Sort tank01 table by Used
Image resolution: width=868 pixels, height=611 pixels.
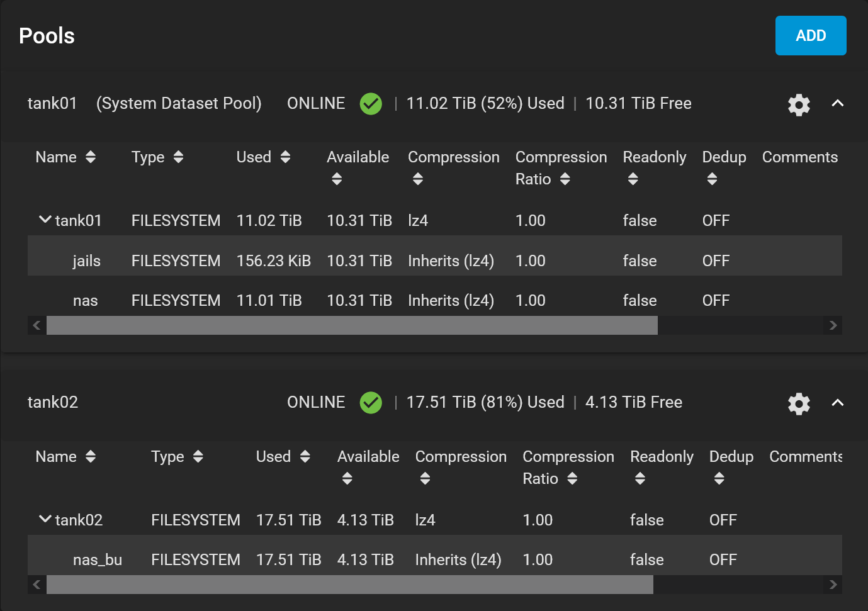pos(285,157)
